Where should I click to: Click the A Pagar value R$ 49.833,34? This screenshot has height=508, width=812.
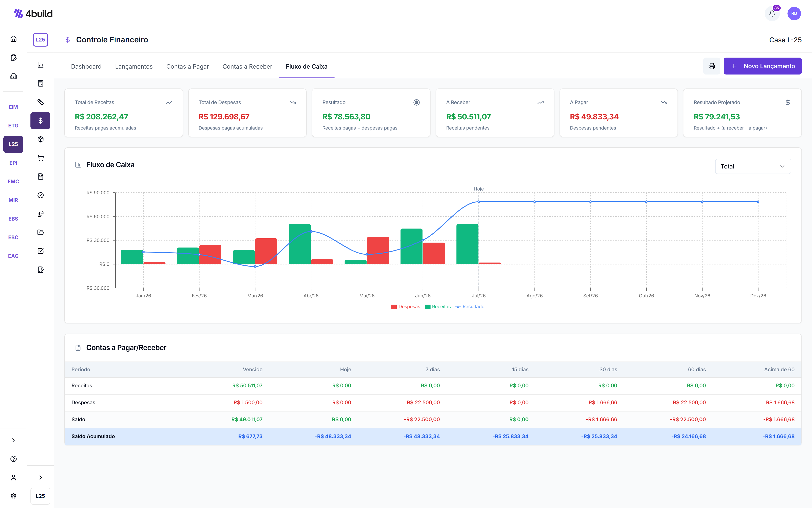[594, 117]
